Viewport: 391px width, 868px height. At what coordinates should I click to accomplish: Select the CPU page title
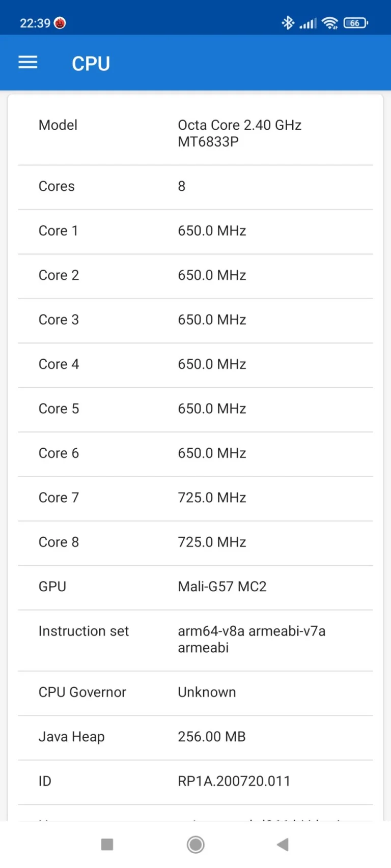click(x=91, y=63)
